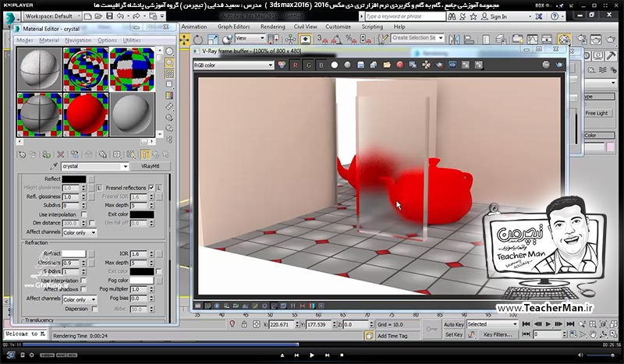
Task: Switch to RGB color corrections icon in frame buffer
Action: click(x=282, y=65)
